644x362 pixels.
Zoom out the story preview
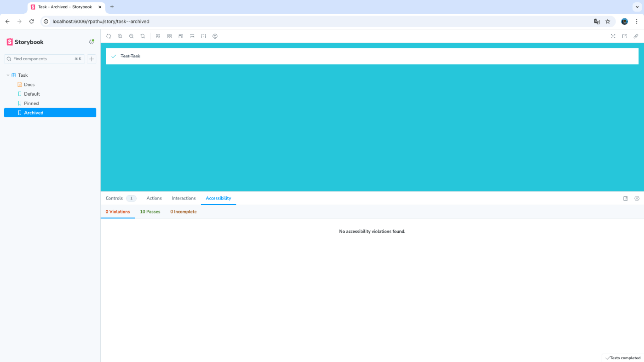[132, 36]
